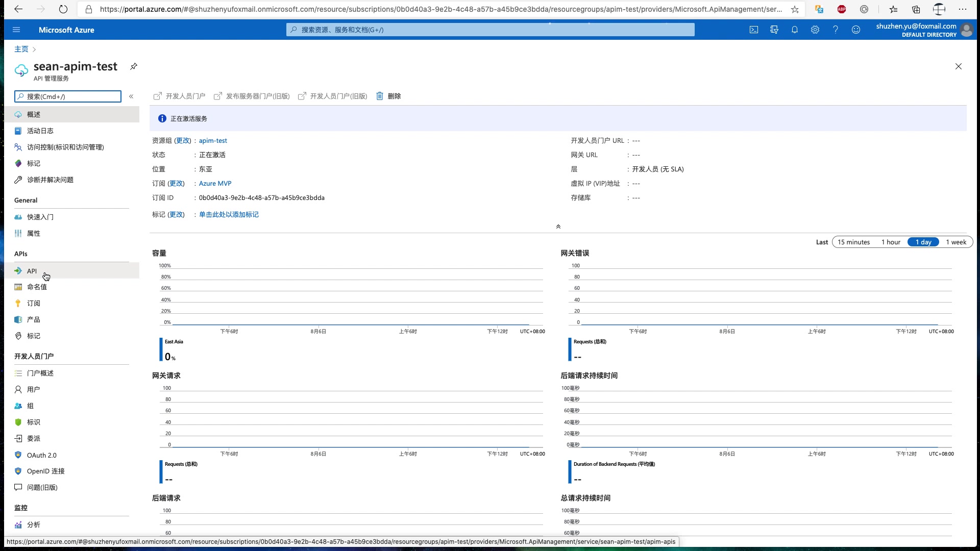The image size is (980, 551).
Task: Select the 1 week time range
Action: point(956,242)
